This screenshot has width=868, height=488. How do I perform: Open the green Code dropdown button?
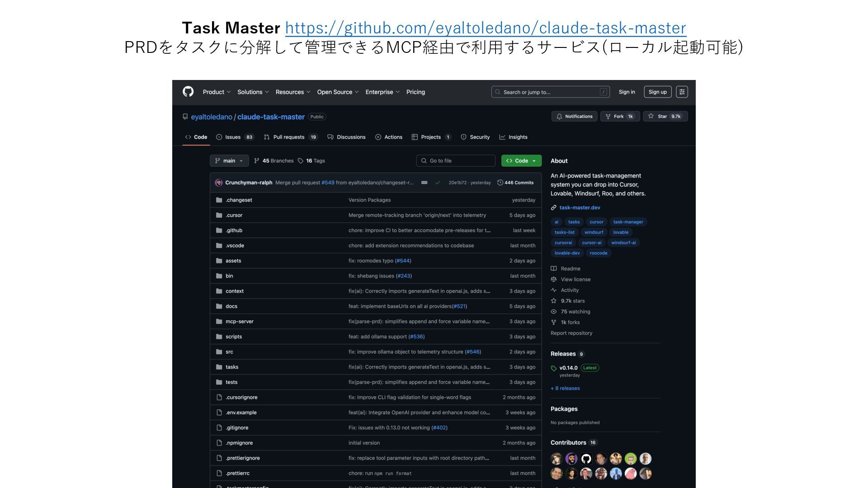521,161
